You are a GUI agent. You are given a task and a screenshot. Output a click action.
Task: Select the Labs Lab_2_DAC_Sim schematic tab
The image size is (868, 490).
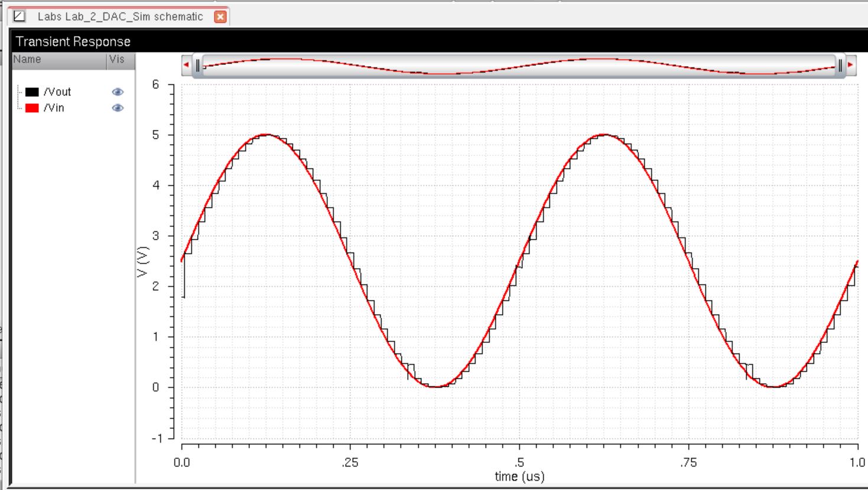120,17
